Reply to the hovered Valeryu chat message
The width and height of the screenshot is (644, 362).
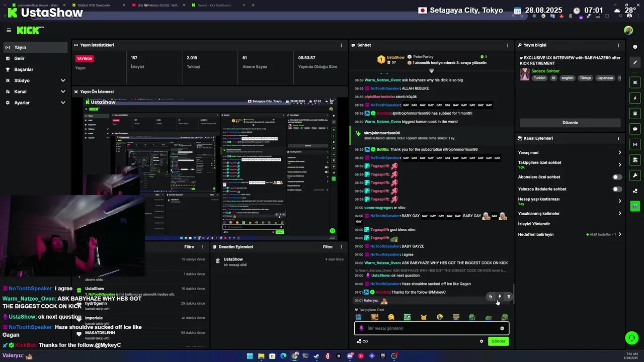tap(491, 297)
